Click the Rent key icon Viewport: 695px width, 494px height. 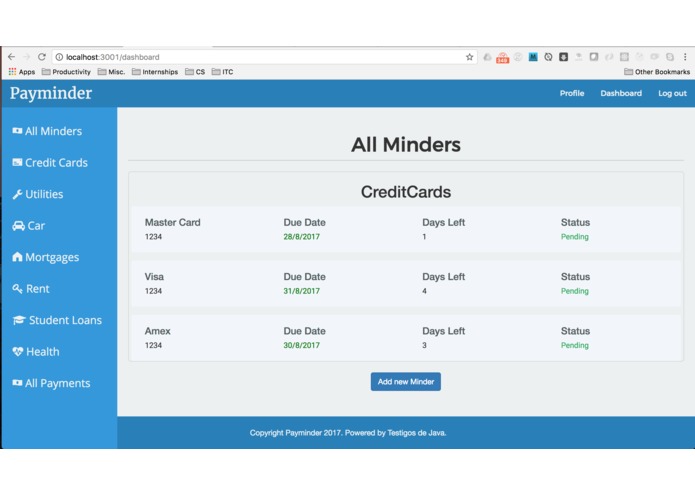(17, 288)
